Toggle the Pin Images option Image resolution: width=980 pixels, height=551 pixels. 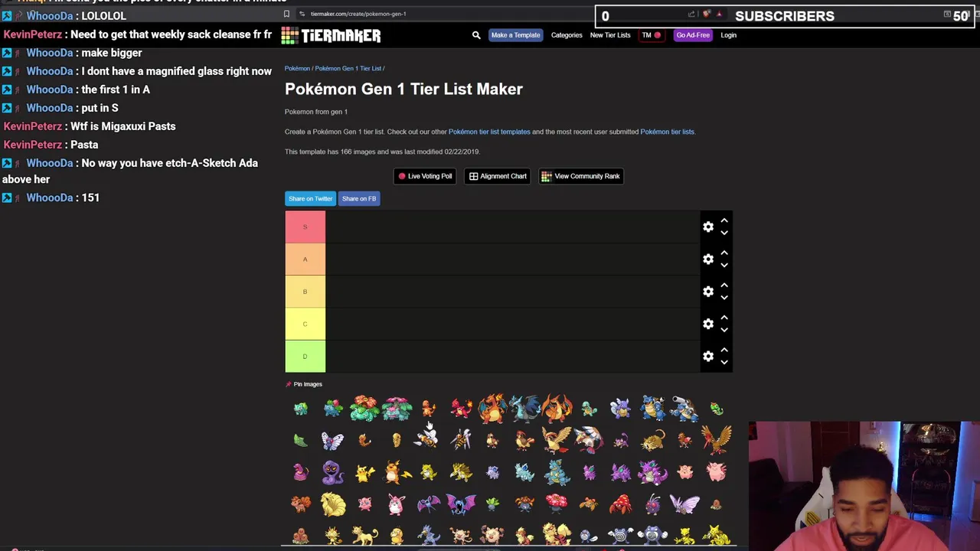point(304,384)
